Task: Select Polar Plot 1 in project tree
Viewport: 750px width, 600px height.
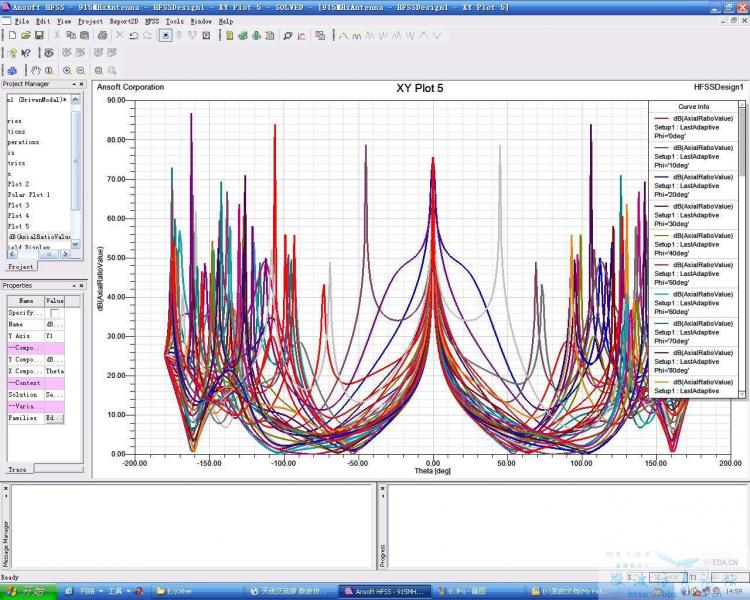Action: point(28,194)
